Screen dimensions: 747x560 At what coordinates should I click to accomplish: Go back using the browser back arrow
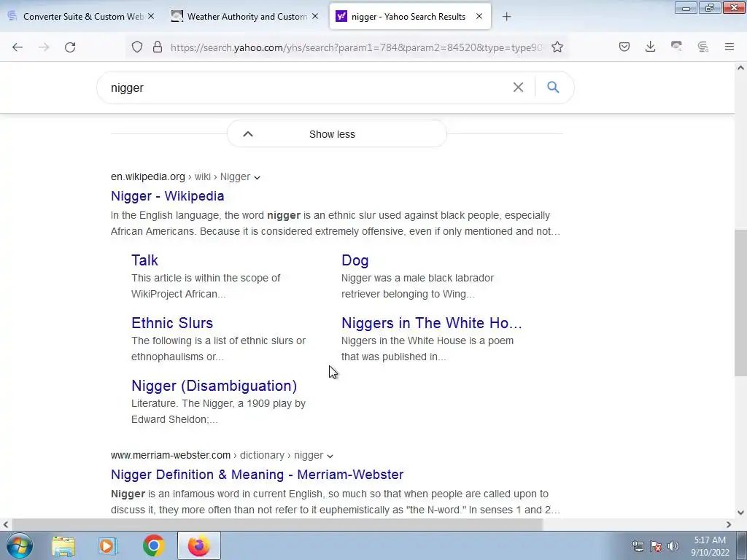[18, 47]
